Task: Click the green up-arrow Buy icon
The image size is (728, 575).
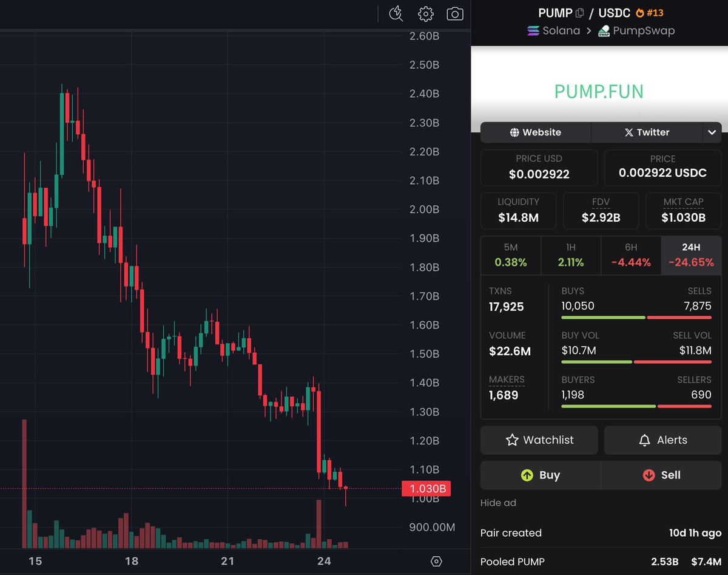Action: (x=527, y=475)
